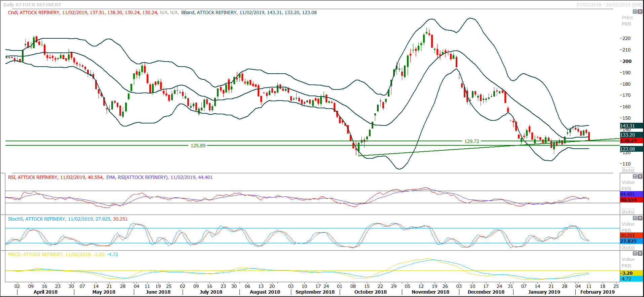Select the RSI ATTOCK REFINERY legend text
This screenshot has width=644, height=297.
pyautogui.click(x=56, y=177)
